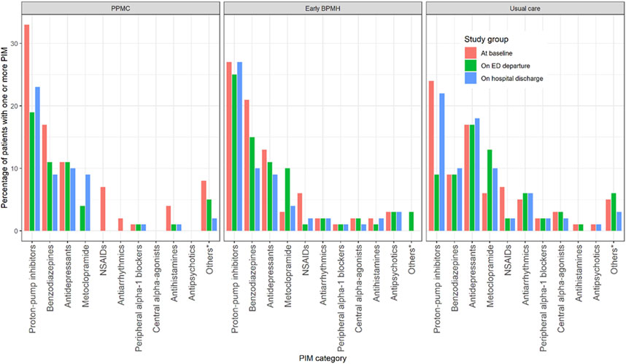Click the green On ED departure legend swatch
Screen dimensions: 626x364
(471, 66)
